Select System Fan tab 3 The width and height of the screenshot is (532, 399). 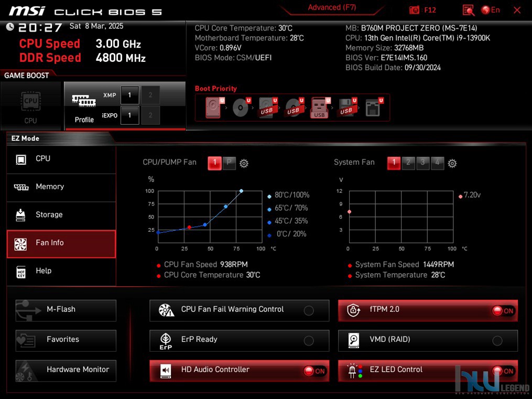(423, 163)
